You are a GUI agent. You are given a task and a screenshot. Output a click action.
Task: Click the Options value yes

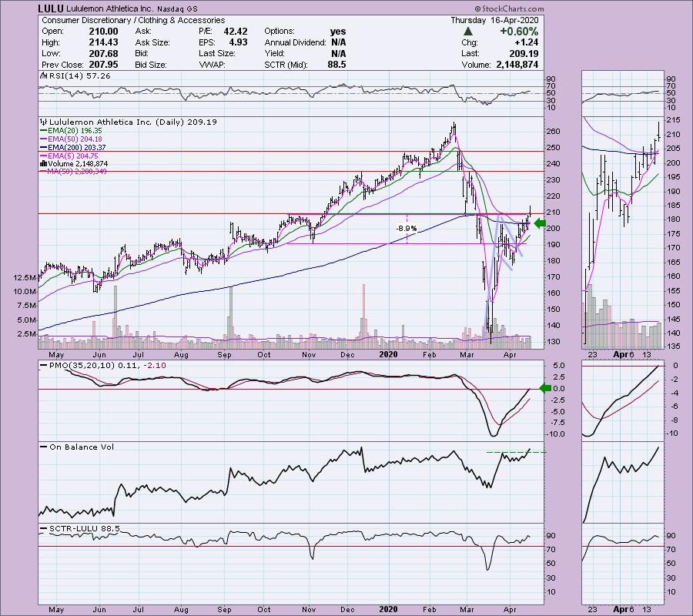point(338,32)
